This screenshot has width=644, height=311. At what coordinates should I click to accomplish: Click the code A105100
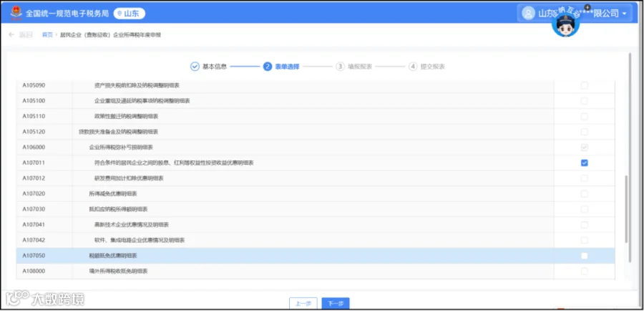click(x=34, y=101)
